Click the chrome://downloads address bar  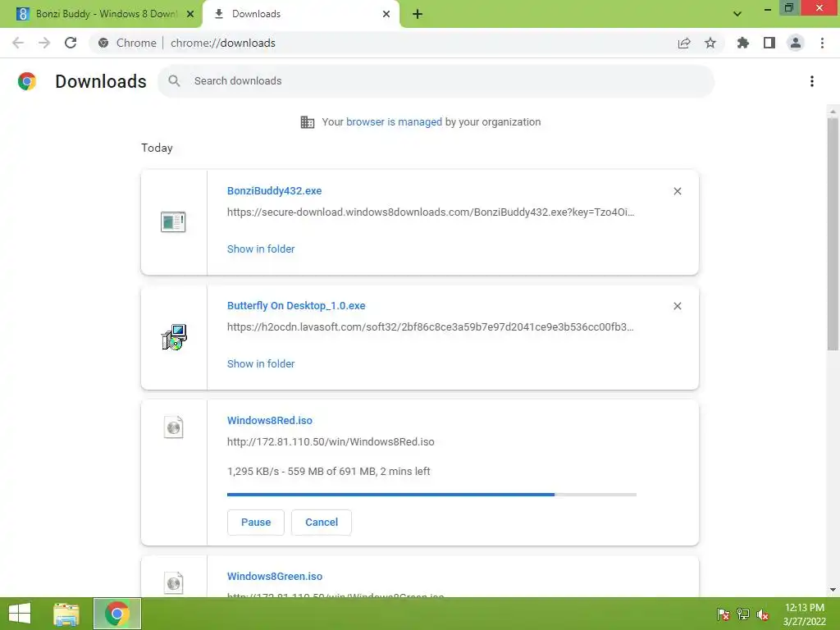(407, 43)
